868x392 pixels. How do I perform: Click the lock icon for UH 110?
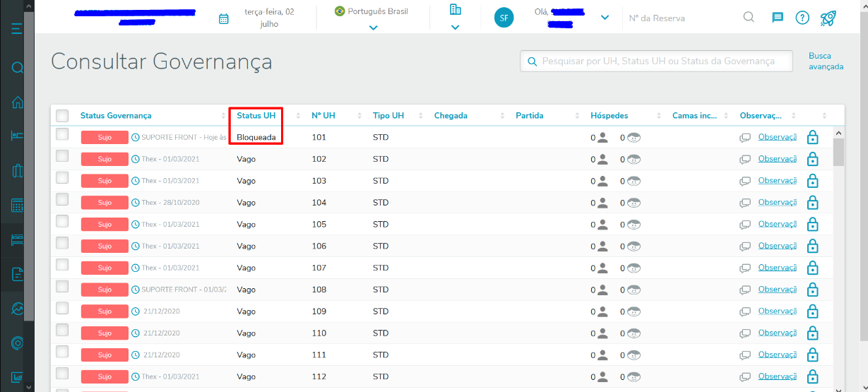[x=813, y=333]
